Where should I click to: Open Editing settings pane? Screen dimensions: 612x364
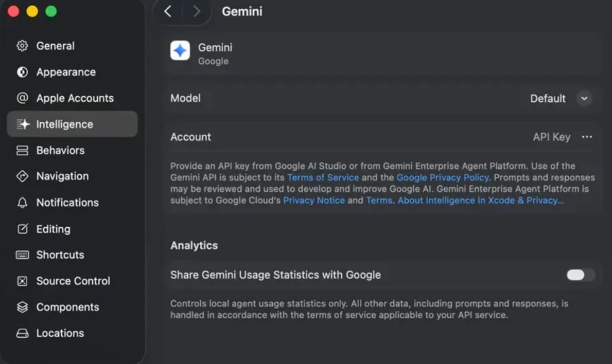tap(72, 229)
